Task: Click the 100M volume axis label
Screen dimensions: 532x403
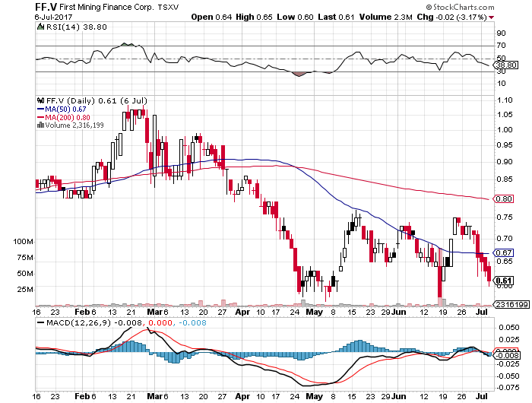Action: tap(23, 241)
